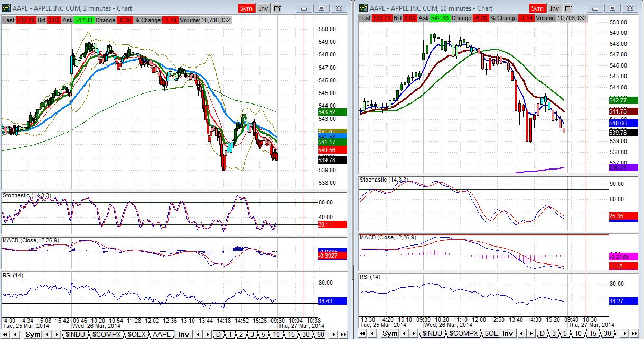Click the MACD (Close,12,26,9) label in the 10 minutes chart

(387, 238)
